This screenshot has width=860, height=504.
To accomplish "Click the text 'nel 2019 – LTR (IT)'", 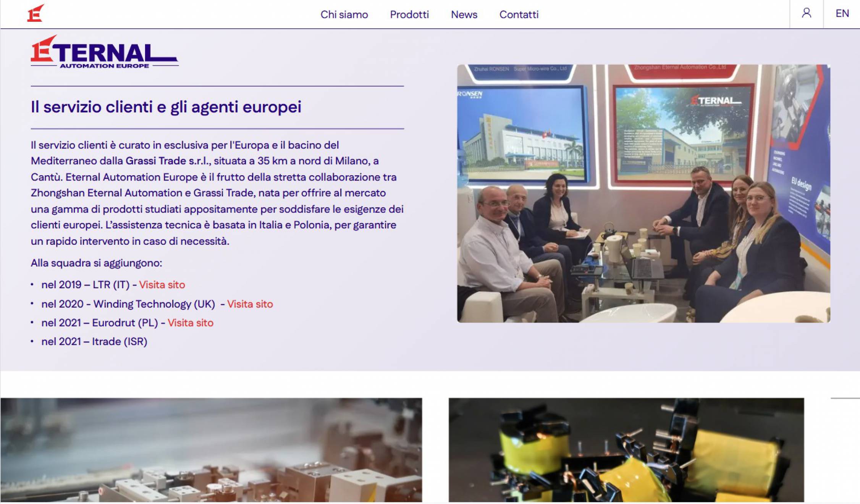I will (x=86, y=285).
